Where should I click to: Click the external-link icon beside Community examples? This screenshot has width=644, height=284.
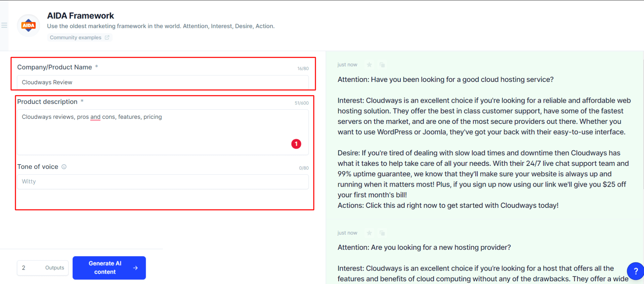point(107,38)
